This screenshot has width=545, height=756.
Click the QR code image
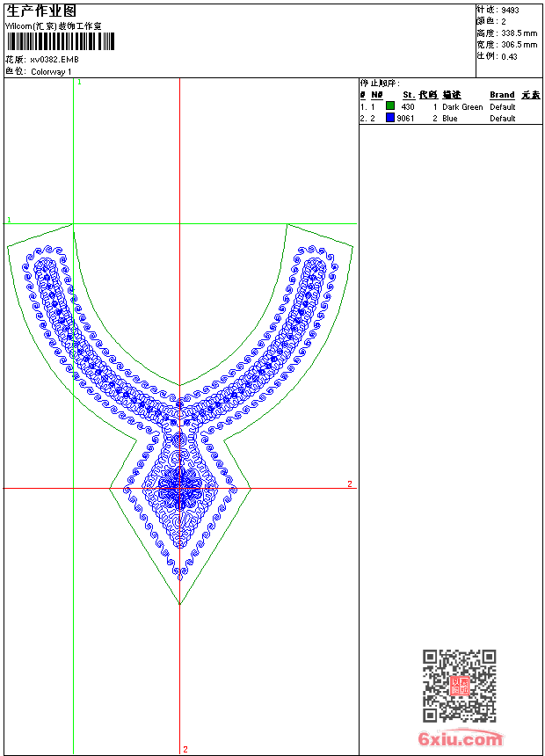459,686
